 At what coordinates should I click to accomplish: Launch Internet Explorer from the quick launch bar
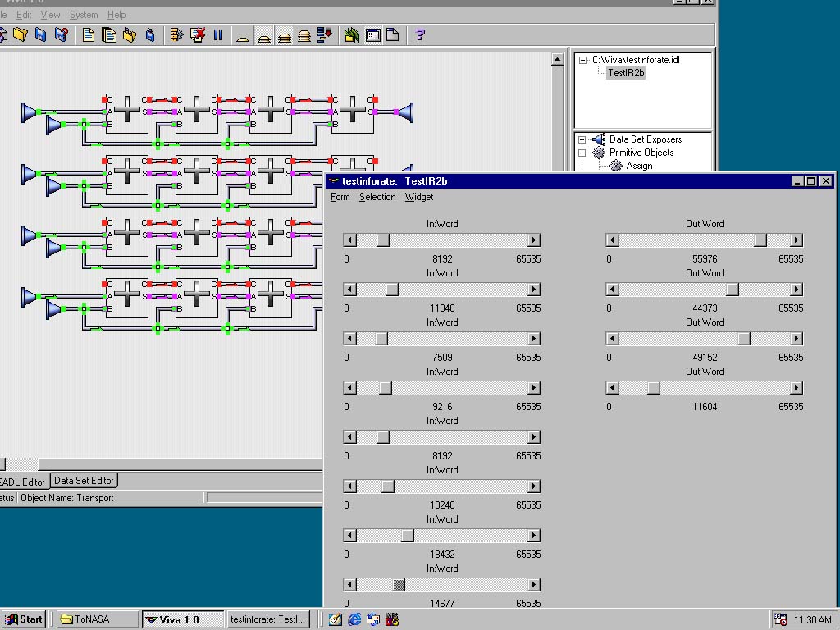click(354, 619)
